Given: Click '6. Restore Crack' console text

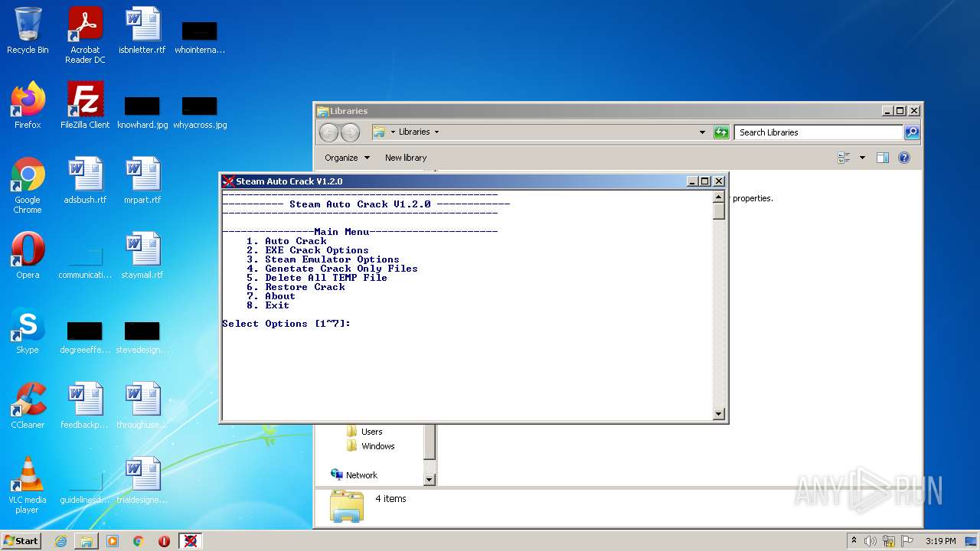Looking at the screenshot, I should (x=296, y=287).
